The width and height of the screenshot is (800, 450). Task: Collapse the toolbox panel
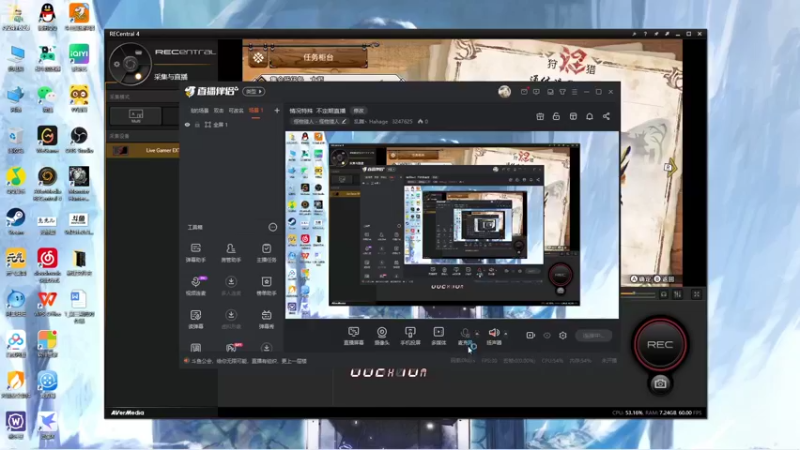pos(273,227)
